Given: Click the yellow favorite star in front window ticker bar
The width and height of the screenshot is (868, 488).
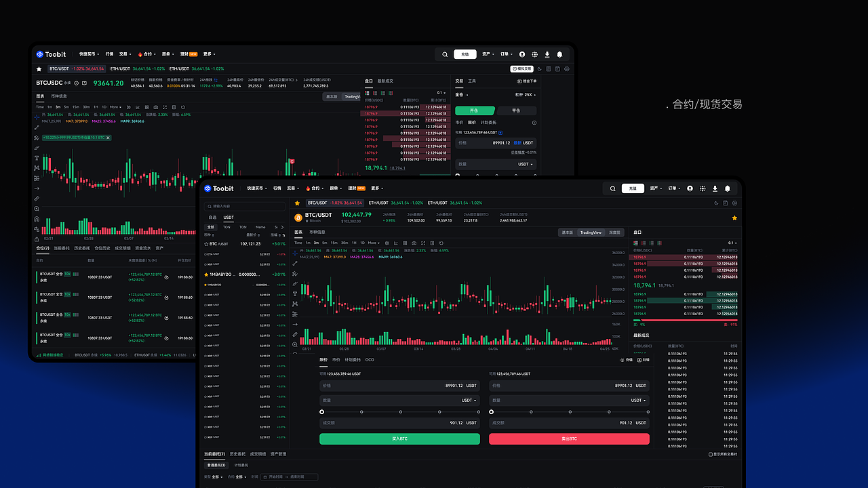Looking at the screenshot, I should click(297, 203).
